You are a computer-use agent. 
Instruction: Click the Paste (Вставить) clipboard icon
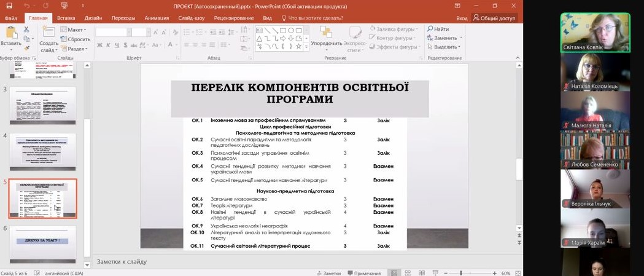click(x=10, y=33)
